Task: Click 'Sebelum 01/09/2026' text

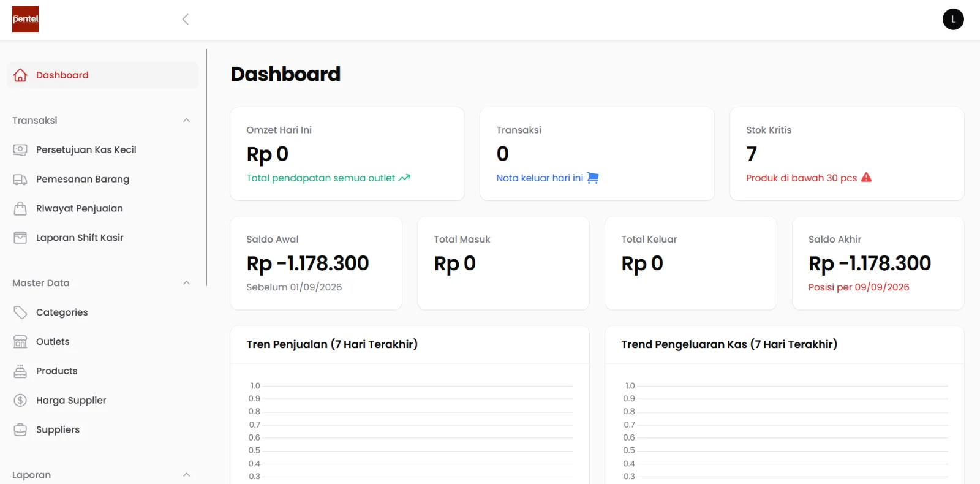Action: [294, 287]
